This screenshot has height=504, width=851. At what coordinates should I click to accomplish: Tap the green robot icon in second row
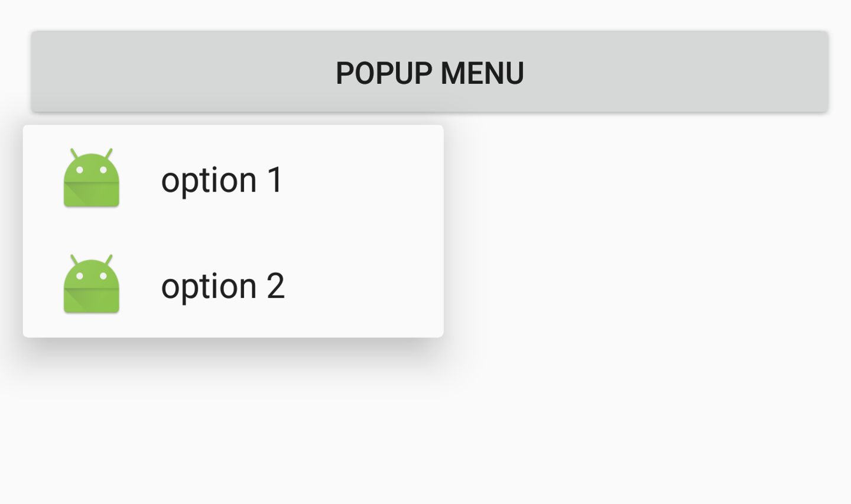[92, 284]
